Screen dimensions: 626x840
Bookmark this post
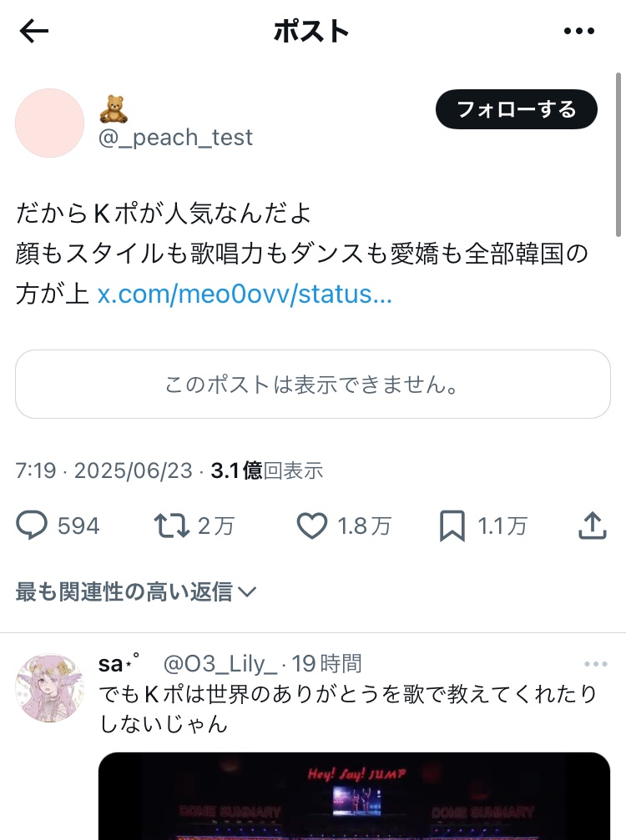pyautogui.click(x=452, y=526)
